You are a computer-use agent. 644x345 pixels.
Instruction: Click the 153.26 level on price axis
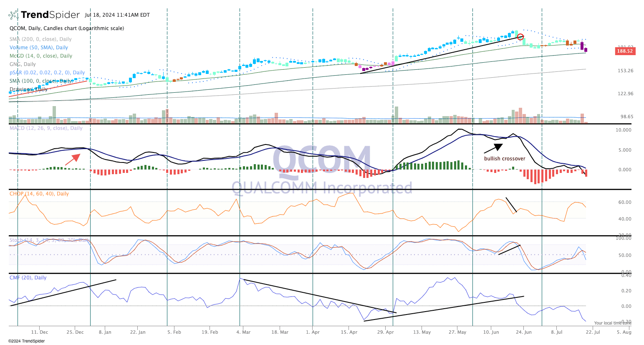click(x=625, y=71)
